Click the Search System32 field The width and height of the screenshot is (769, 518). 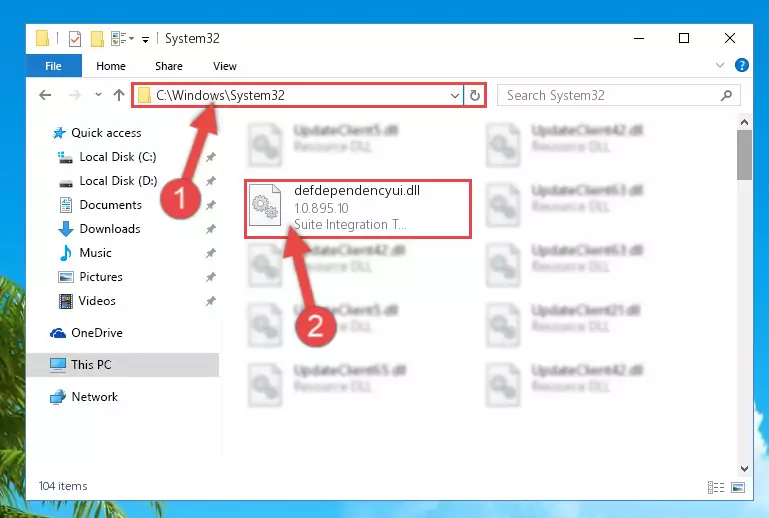618,95
